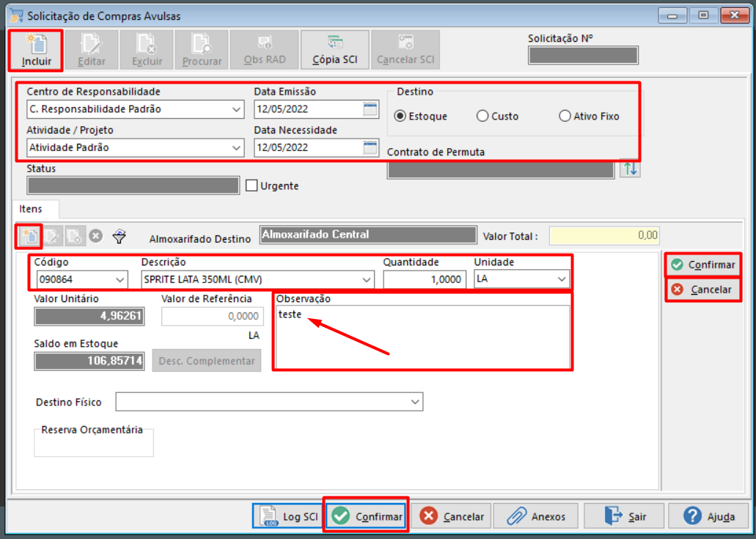
Task: Open the Unidade dropdown list
Action: click(x=562, y=279)
